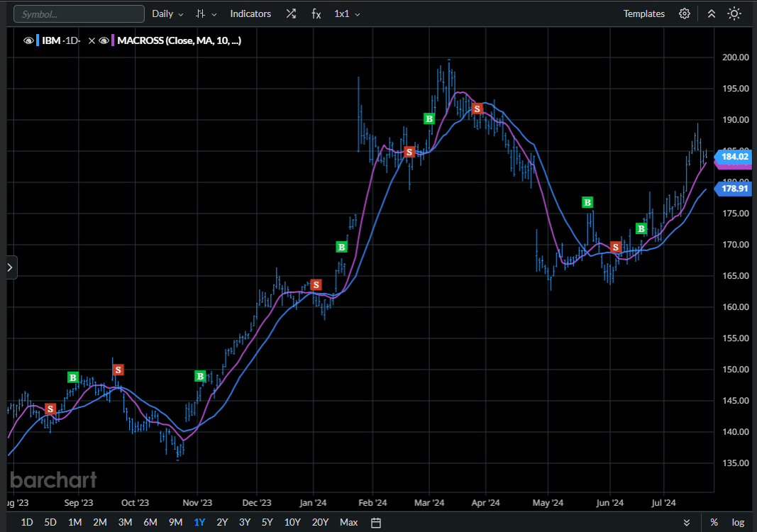Click the Buy marker near Nov '23
The height and width of the screenshot is (532, 757).
(200, 376)
